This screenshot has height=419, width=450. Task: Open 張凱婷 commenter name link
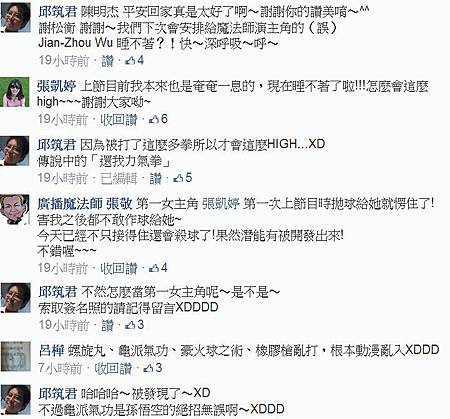tap(57, 86)
